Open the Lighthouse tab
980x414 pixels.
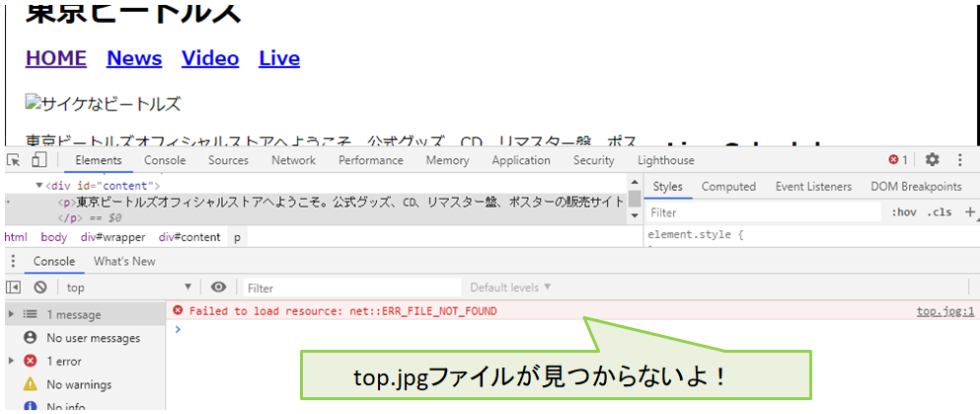click(665, 160)
